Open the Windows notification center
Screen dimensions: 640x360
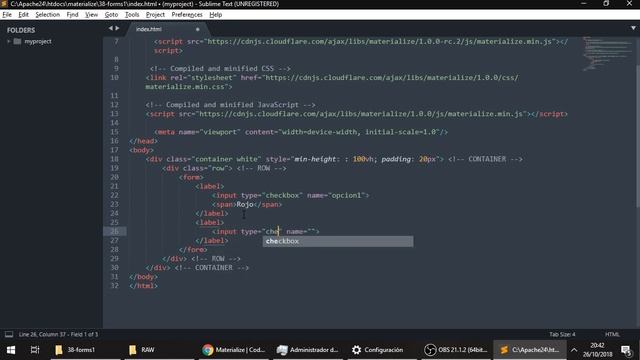coord(626,350)
